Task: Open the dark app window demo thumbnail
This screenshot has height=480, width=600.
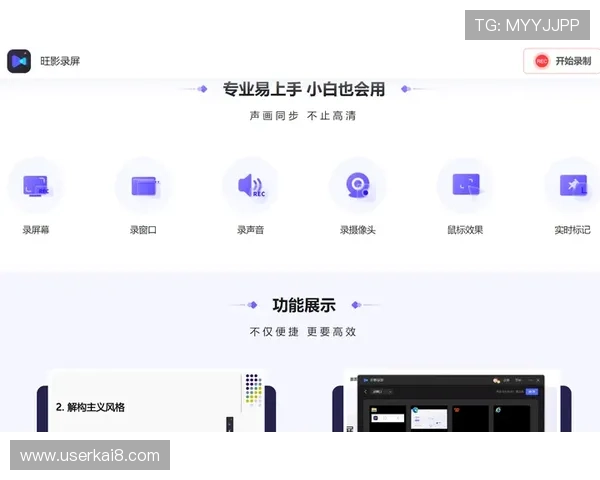Action: point(452,401)
